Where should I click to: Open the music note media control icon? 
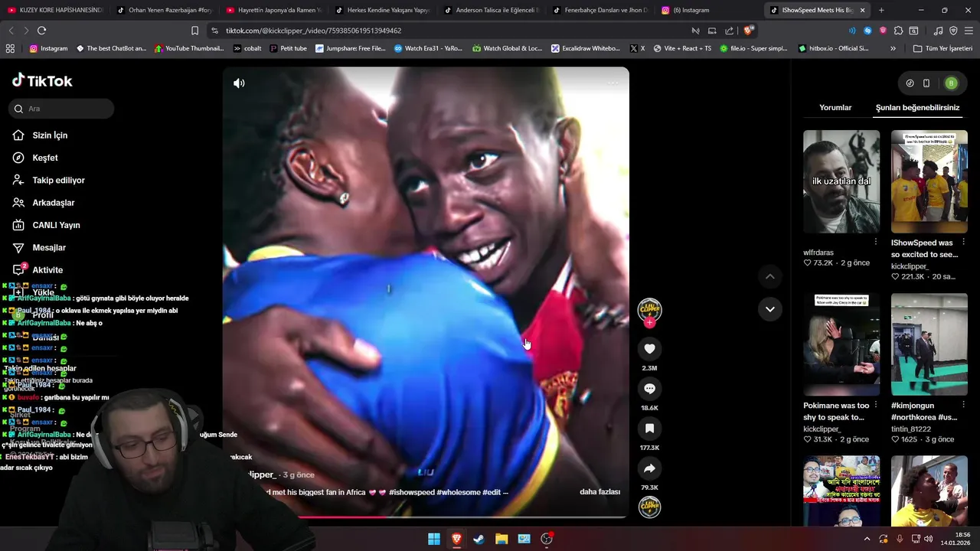(938, 31)
